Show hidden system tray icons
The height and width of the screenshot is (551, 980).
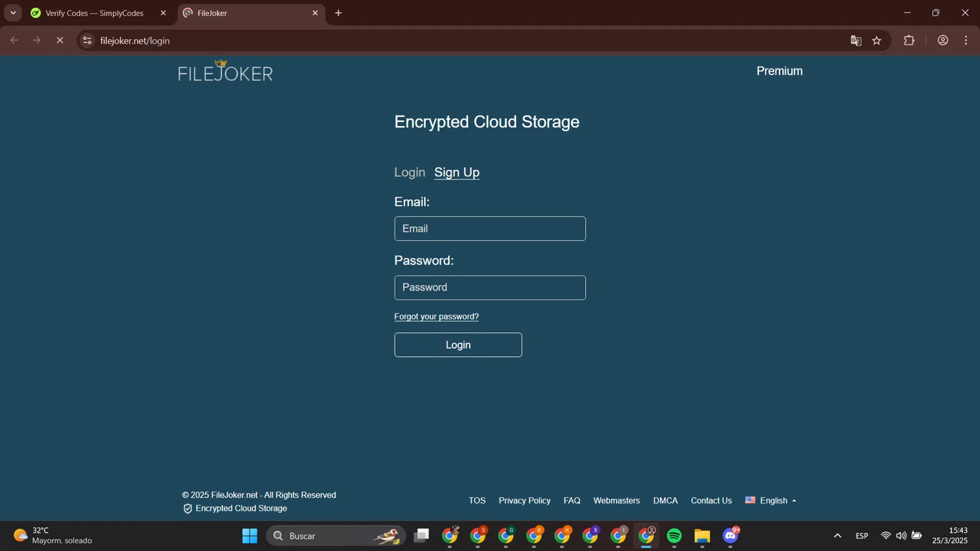point(838,536)
